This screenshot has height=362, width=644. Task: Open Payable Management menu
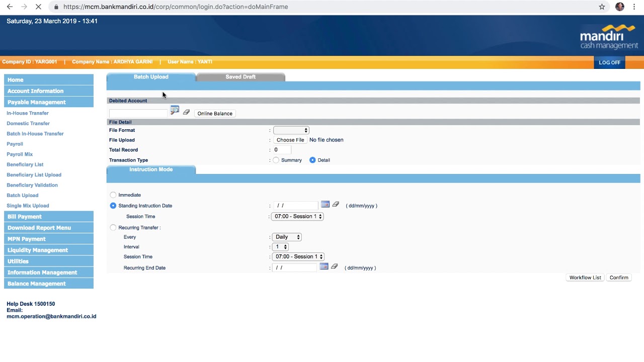[x=49, y=102]
